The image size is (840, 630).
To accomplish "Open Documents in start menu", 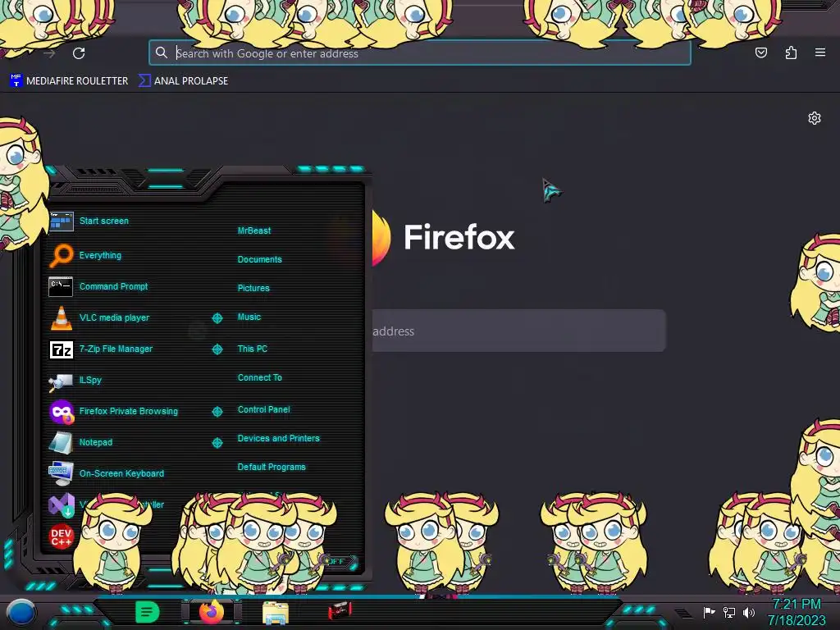I will [260, 259].
